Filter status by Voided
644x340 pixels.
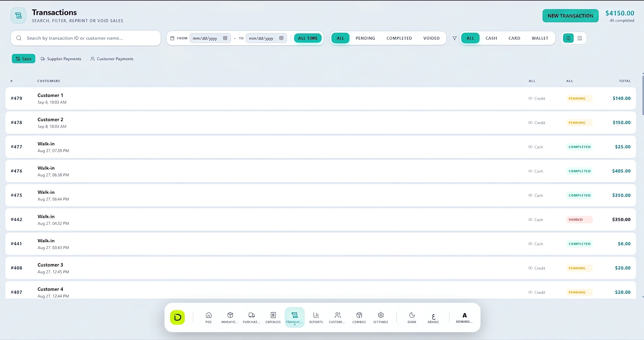[431, 38]
